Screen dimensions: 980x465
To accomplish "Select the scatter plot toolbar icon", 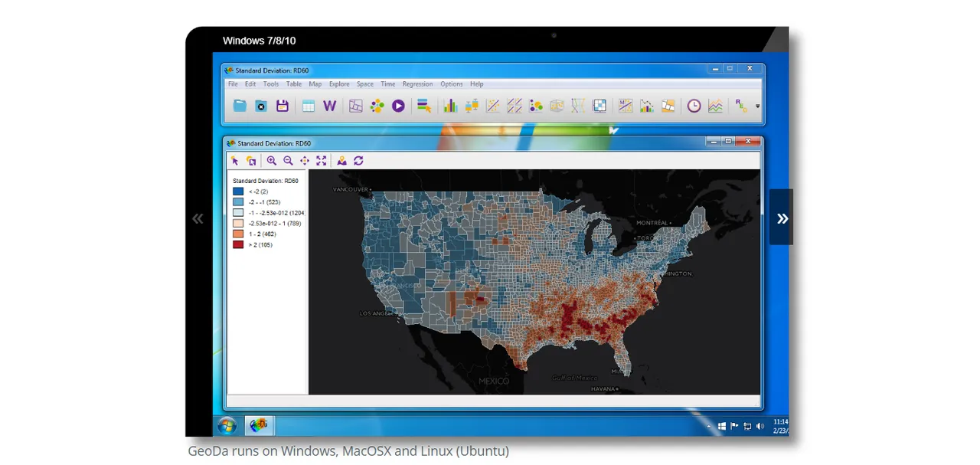I will tap(493, 106).
